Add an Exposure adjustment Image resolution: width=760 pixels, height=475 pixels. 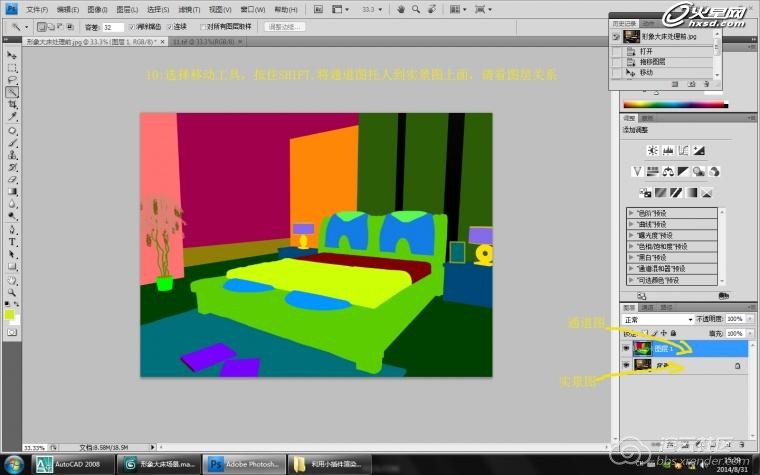pyautogui.click(x=698, y=150)
